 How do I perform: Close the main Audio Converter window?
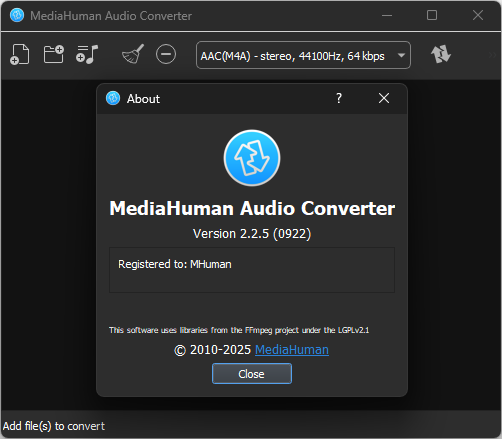[x=478, y=15]
